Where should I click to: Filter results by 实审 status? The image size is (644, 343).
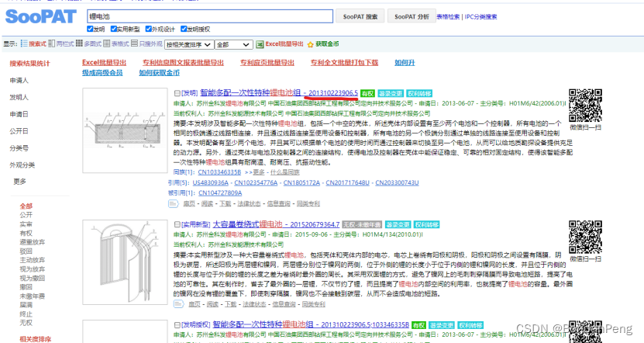(26, 224)
